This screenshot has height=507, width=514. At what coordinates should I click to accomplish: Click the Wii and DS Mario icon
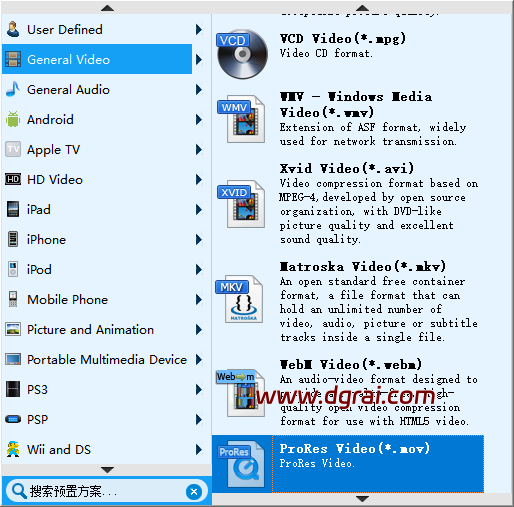coord(13,449)
